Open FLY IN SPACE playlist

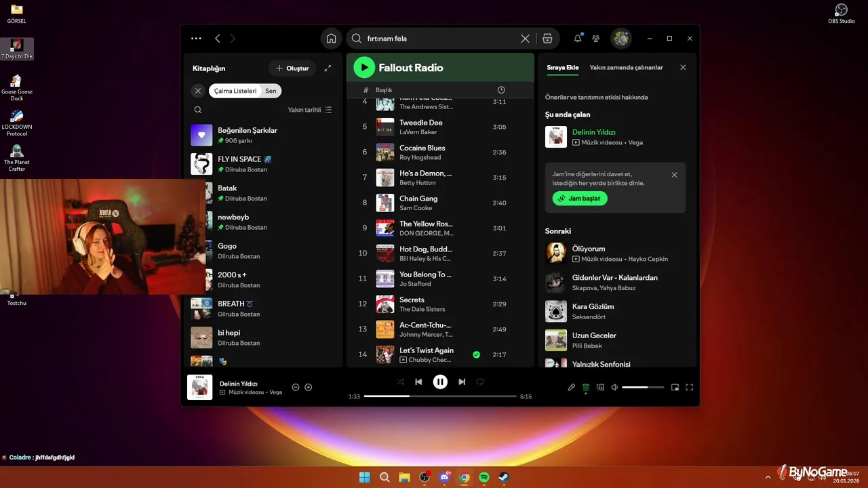[x=263, y=164]
